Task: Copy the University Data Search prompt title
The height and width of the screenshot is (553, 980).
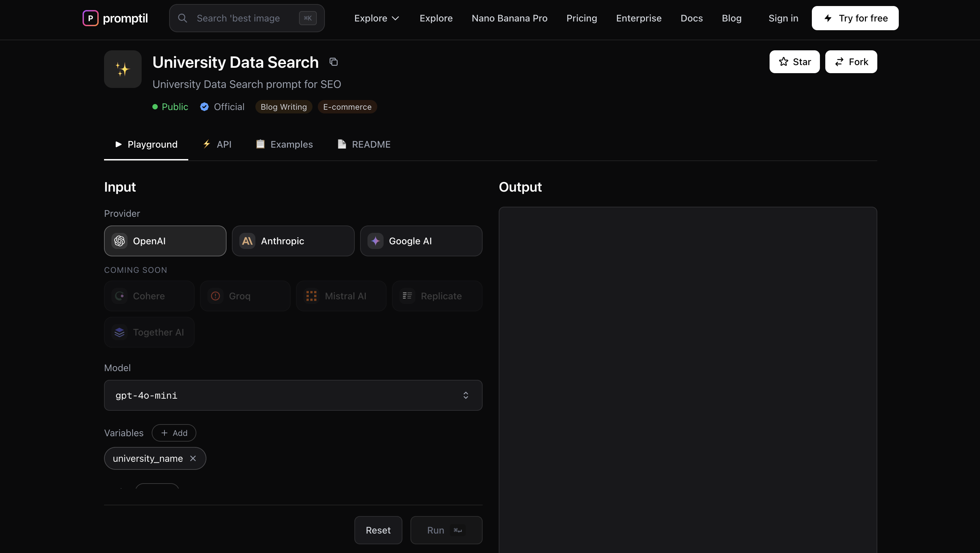Action: pyautogui.click(x=334, y=62)
